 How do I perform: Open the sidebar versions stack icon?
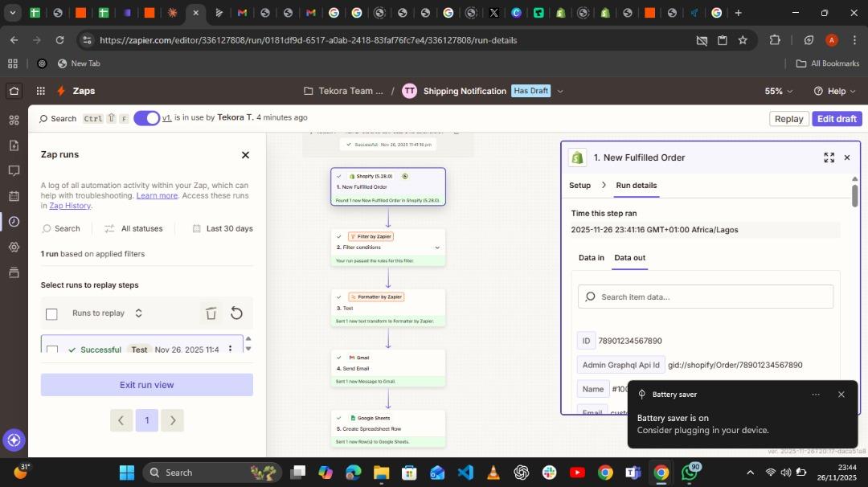click(x=14, y=272)
